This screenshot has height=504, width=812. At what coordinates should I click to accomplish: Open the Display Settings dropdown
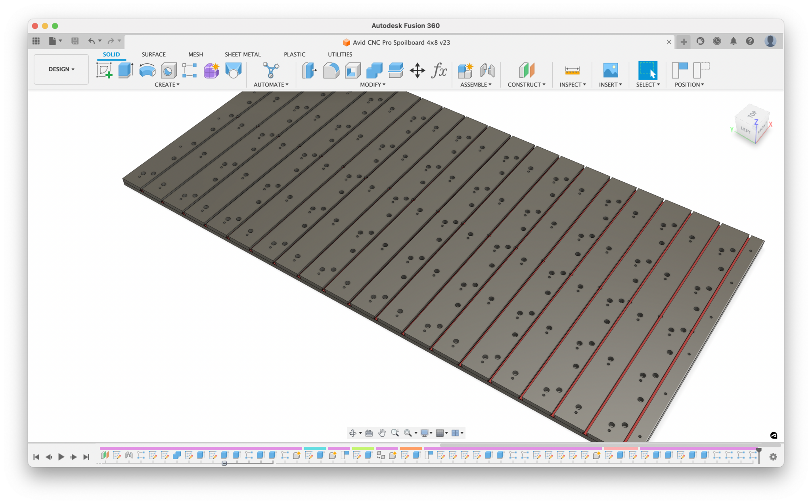(x=426, y=433)
